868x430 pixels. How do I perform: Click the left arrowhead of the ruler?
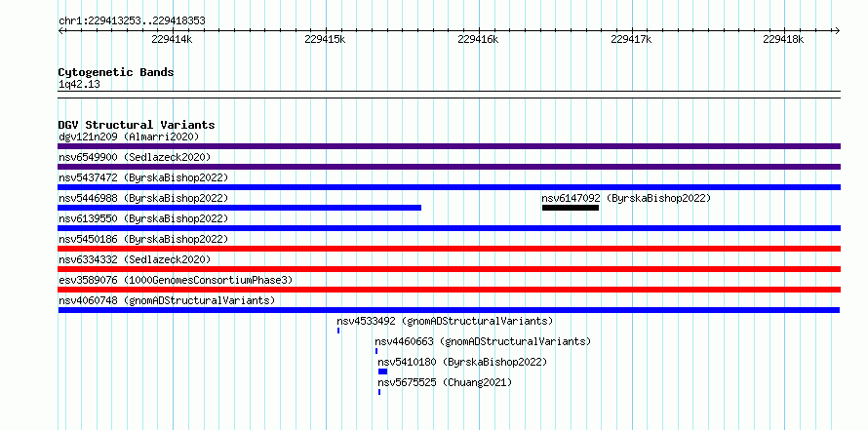coord(60,30)
